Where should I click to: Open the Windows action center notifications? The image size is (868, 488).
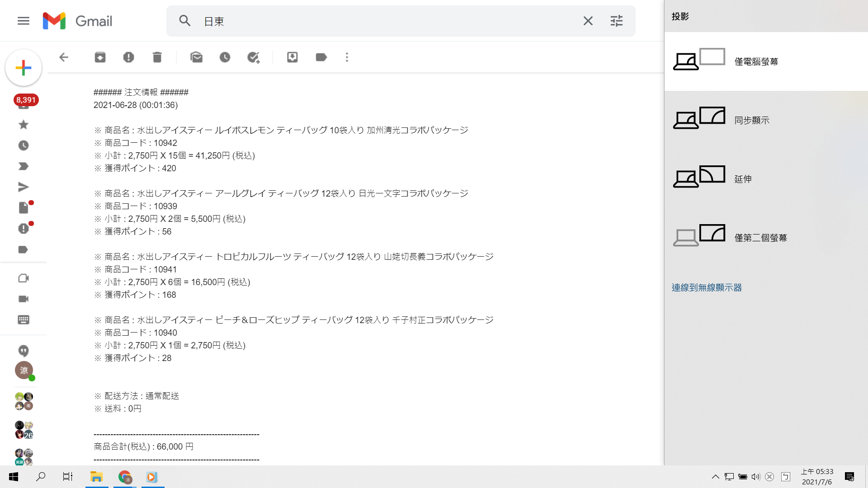pyautogui.click(x=849, y=477)
